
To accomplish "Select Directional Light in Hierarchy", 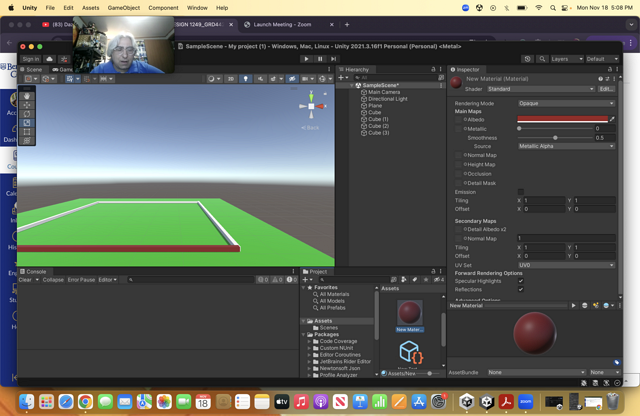I will (x=388, y=99).
